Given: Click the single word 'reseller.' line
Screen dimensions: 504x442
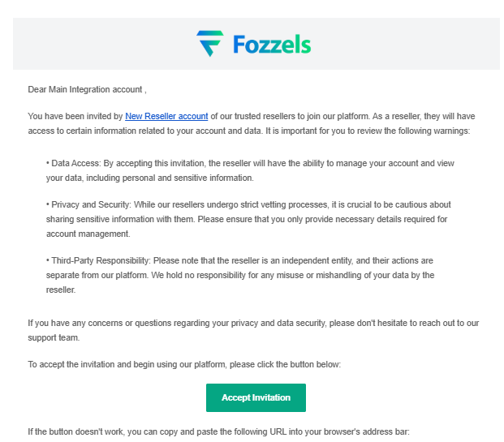Looking at the screenshot, I should pos(61,290).
